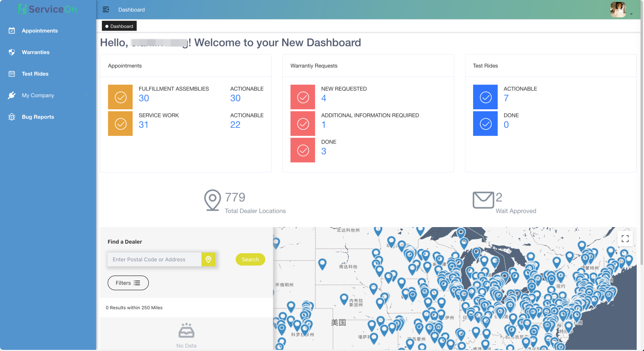The image size is (644, 351).
Task: Open Appointments in the sidebar
Action: [39, 31]
